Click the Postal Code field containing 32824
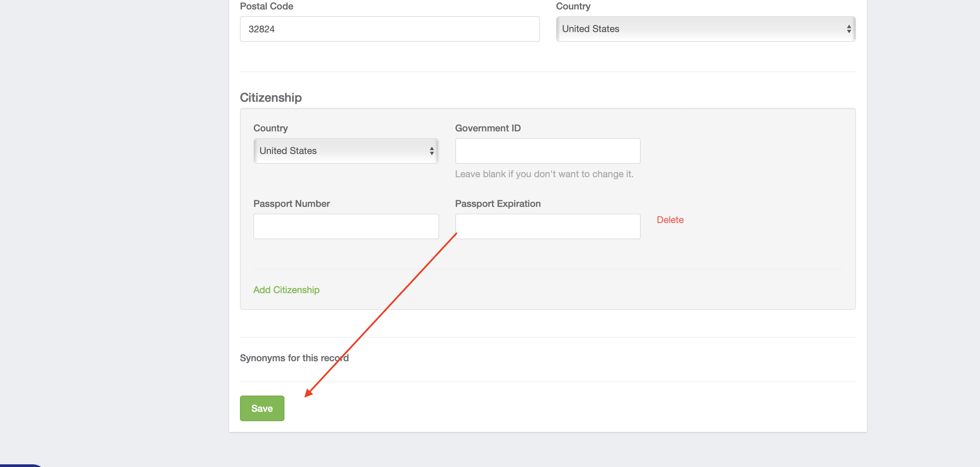 (390, 29)
